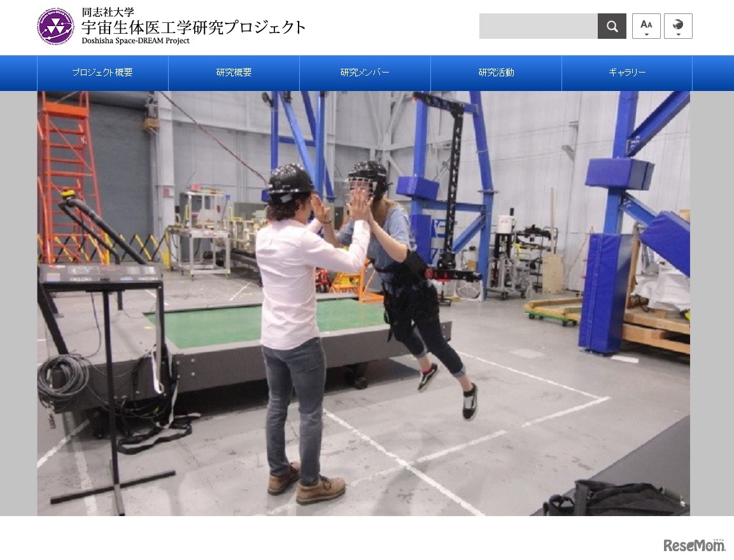Click the 研究活動 navigation link

pyautogui.click(x=495, y=73)
